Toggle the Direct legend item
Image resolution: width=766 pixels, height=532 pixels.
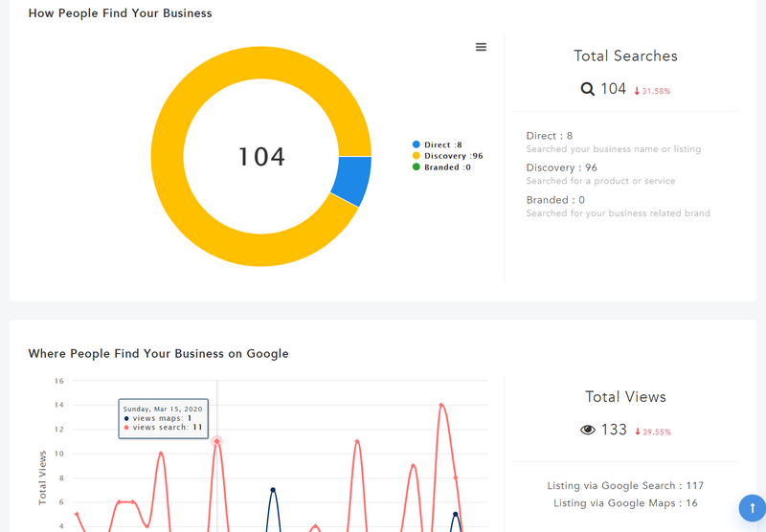[x=438, y=144]
